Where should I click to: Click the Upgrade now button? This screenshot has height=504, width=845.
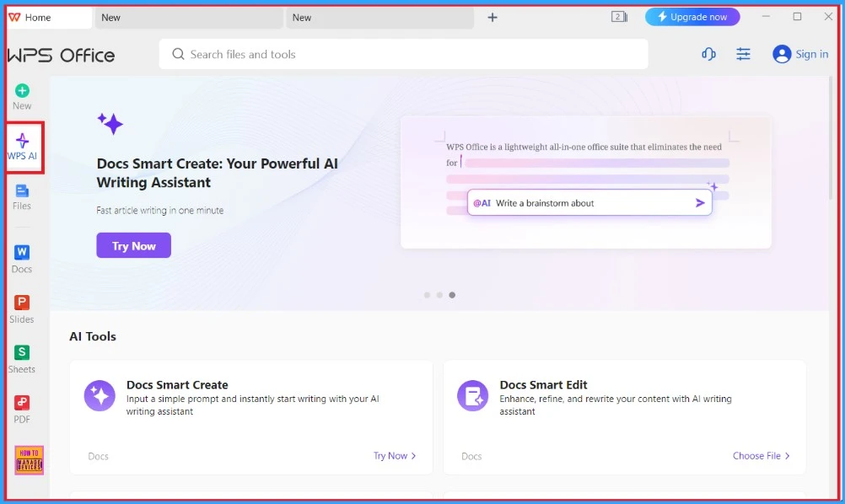(x=692, y=17)
